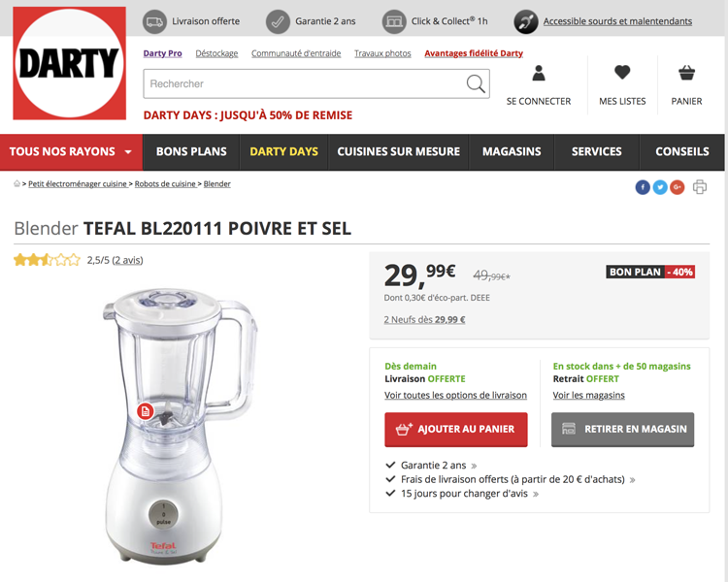Expand 15 jours pour changer d'avis info

pyautogui.click(x=536, y=495)
